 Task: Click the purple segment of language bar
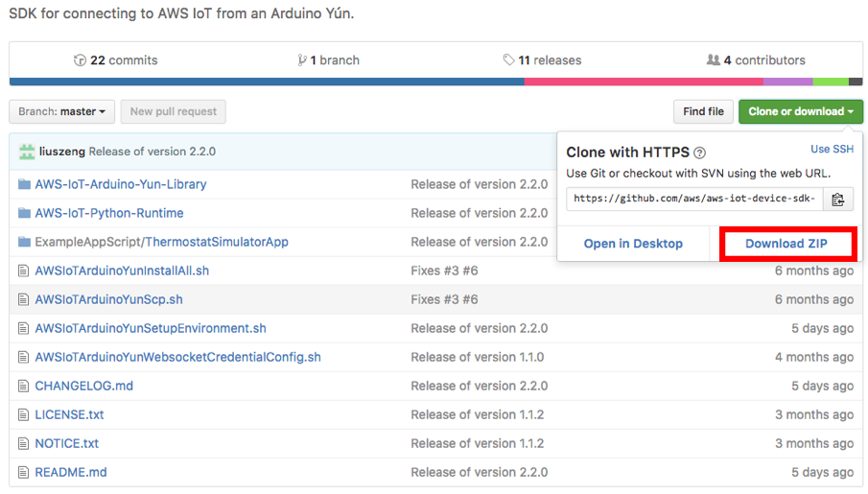click(x=787, y=82)
